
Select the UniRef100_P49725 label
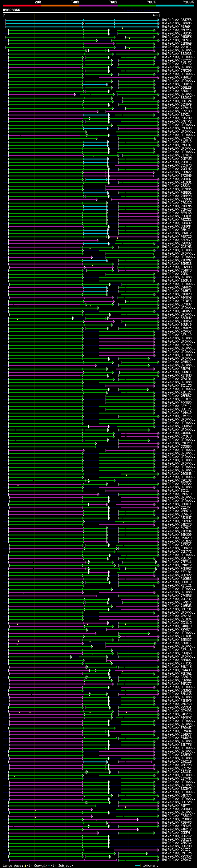(x=176, y=236)
